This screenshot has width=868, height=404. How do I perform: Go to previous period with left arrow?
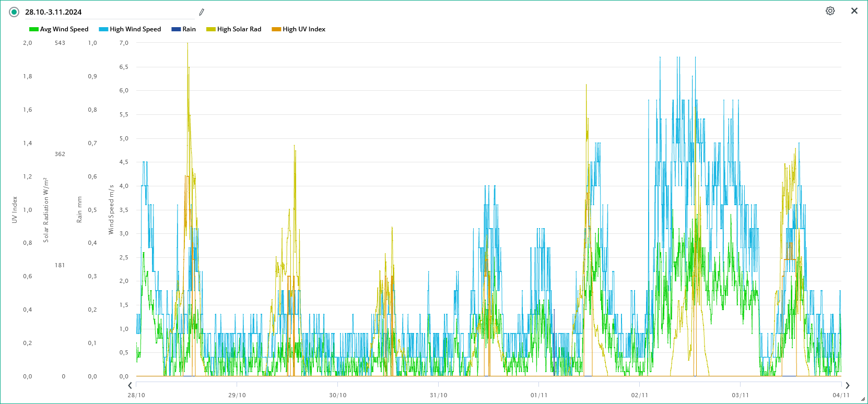coord(130,386)
